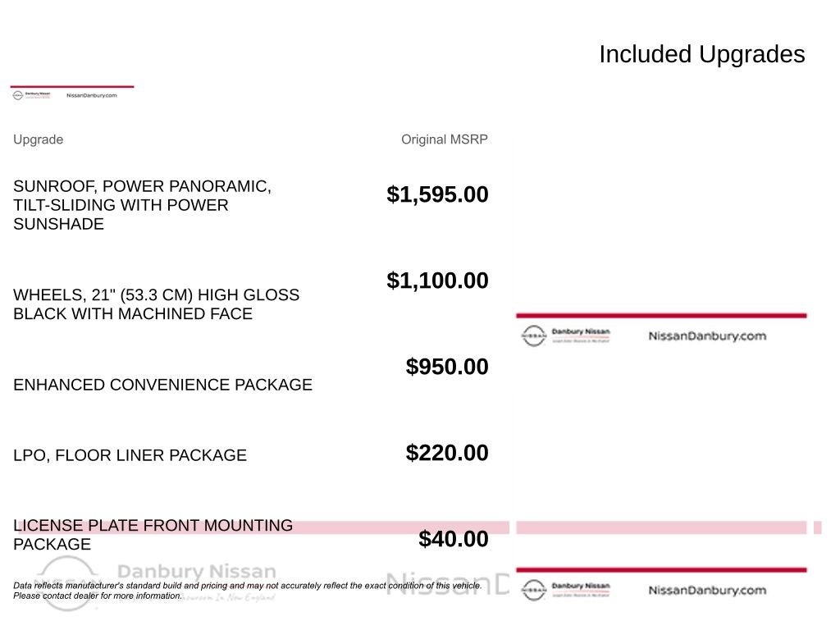840x630 pixels.
Task: Click the Danbury Nissan text in middle banner
Action: point(581,331)
